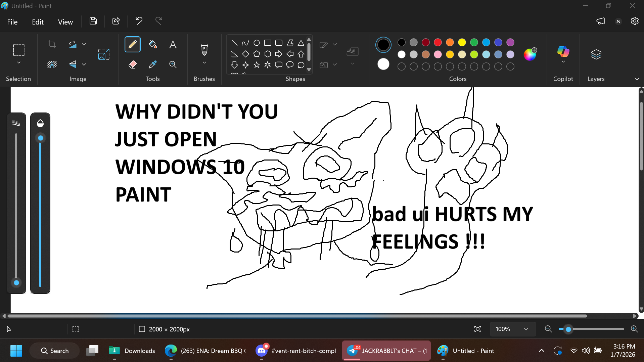Viewport: 644px width, 362px height.
Task: Open the Layers panel
Action: 596,54
